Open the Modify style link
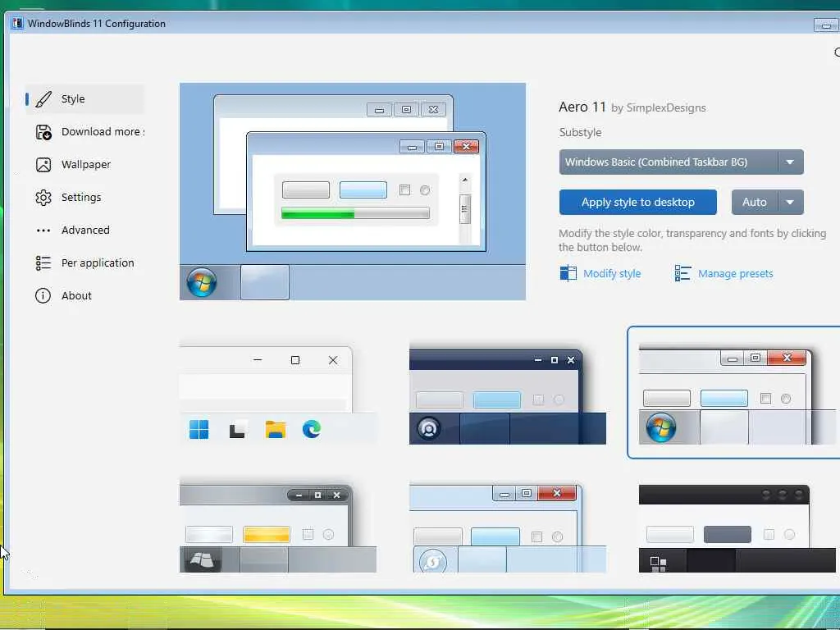 612,273
